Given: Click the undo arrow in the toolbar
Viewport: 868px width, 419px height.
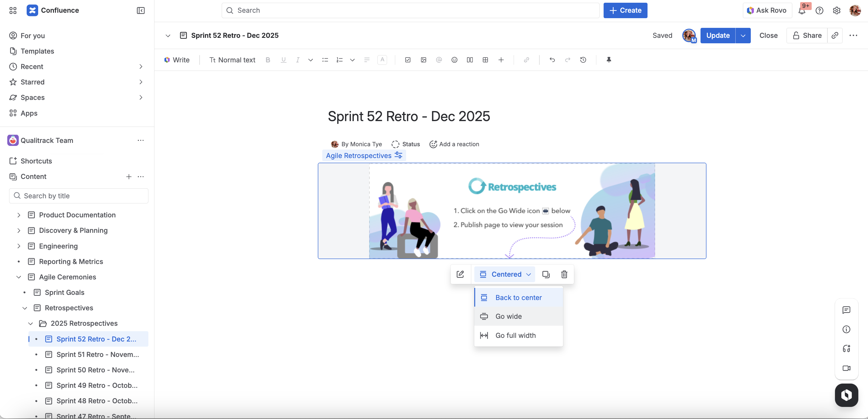Looking at the screenshot, I should click(552, 60).
